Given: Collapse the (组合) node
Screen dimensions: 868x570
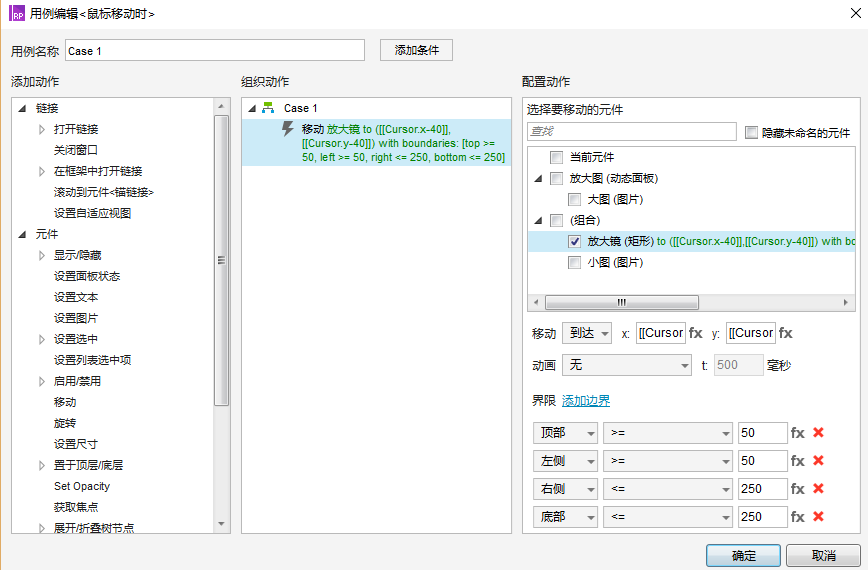Looking at the screenshot, I should (538, 221).
